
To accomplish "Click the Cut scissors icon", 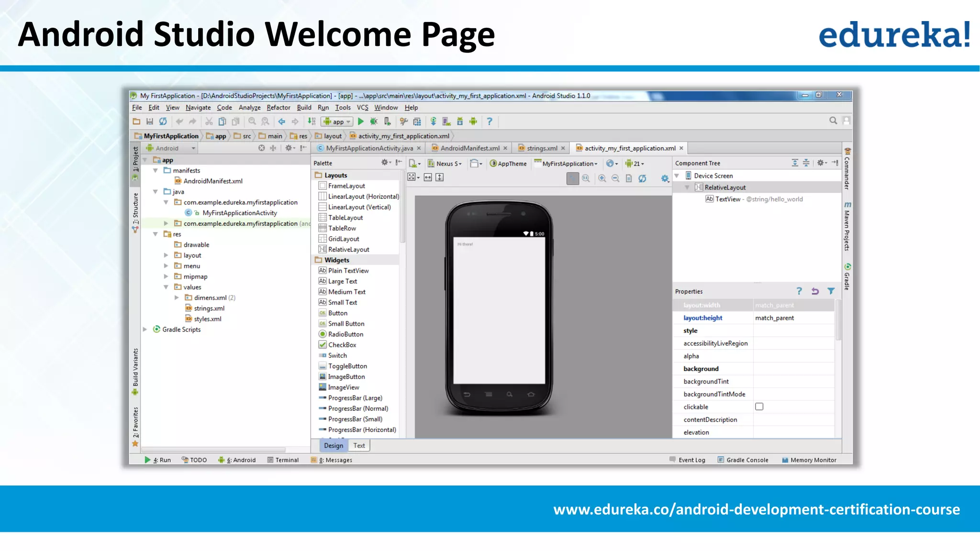I will (x=209, y=121).
